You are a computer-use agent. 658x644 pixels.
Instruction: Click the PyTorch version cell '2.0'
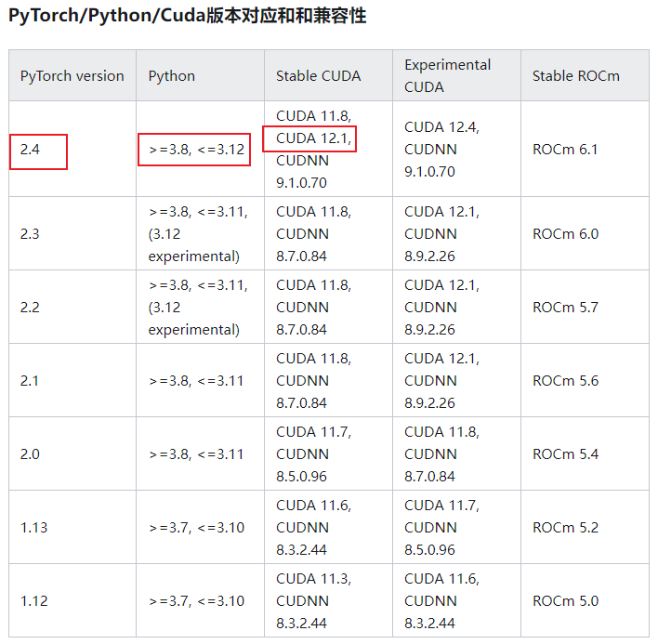tap(72, 453)
